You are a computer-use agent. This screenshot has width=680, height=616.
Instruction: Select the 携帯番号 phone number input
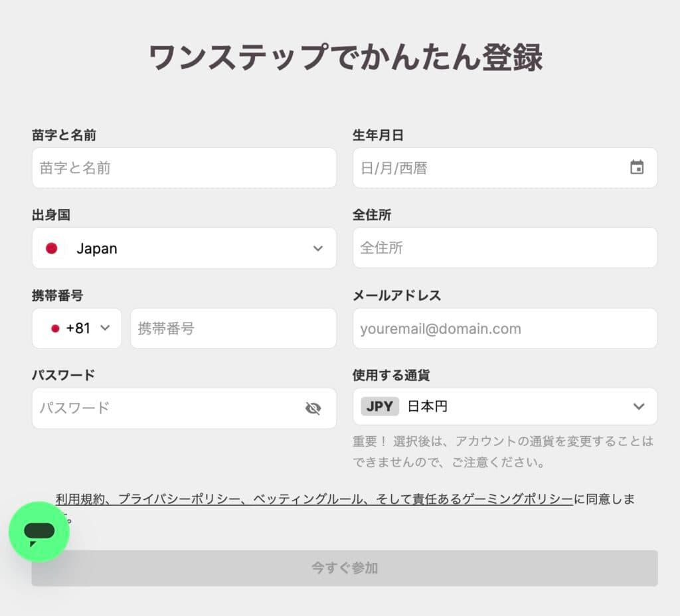coord(233,329)
